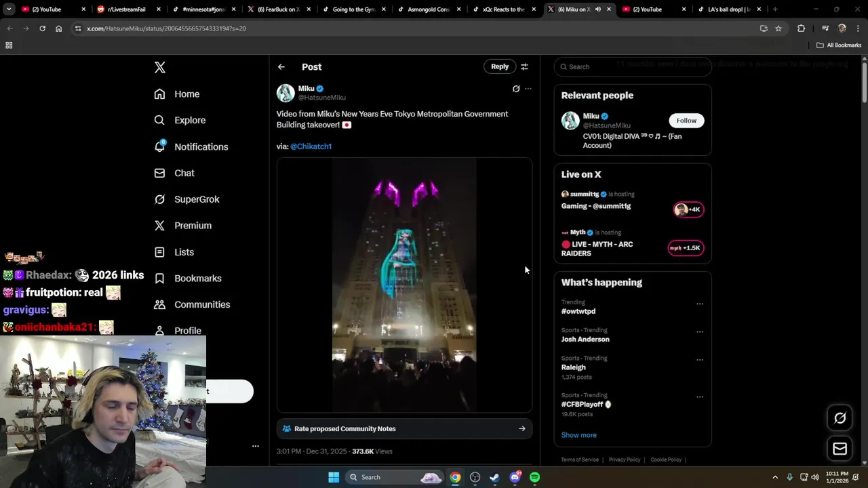Open Communities in the sidebar
This screenshot has height=488, width=868.
click(x=192, y=304)
